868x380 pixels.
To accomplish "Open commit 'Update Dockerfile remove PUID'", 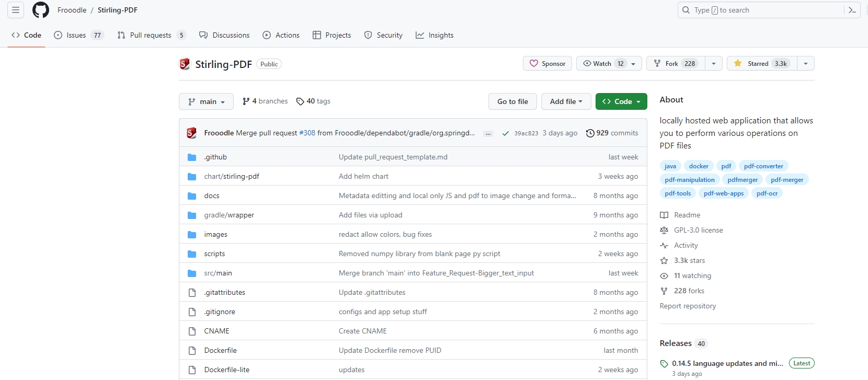I will 390,351.
